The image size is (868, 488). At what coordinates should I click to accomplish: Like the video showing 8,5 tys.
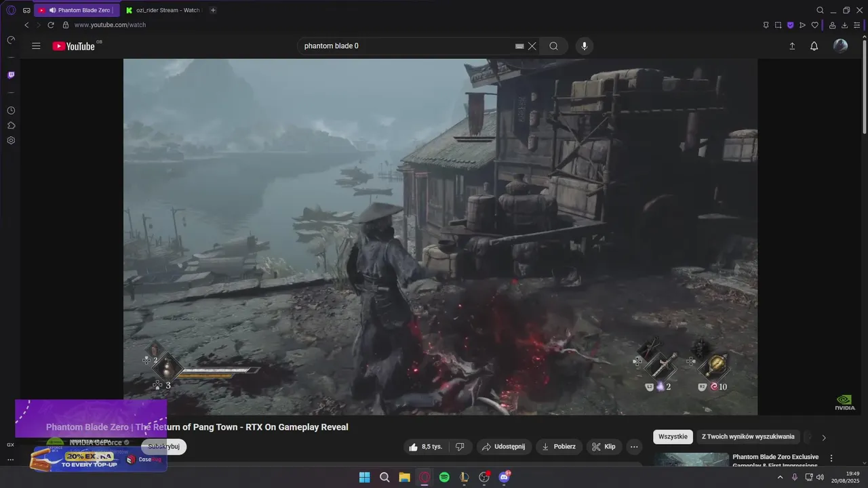(x=425, y=447)
